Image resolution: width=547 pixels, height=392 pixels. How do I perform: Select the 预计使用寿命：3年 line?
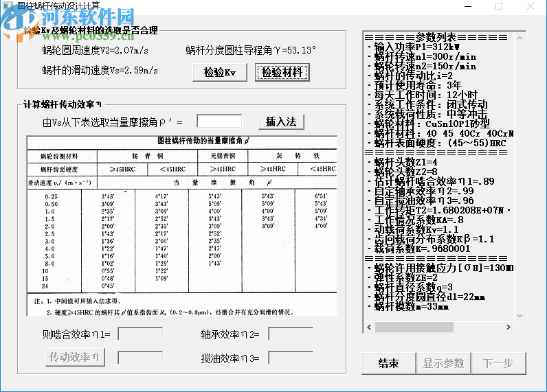415,85
